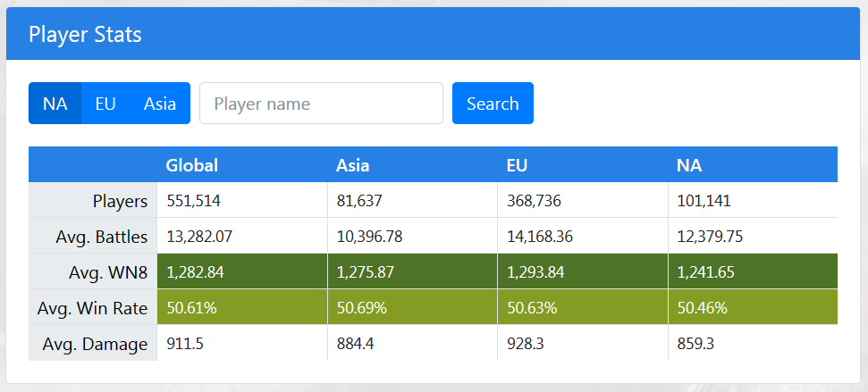The width and height of the screenshot is (868, 392).
Task: Click the Player Stats panel heading
Action: coord(85,35)
